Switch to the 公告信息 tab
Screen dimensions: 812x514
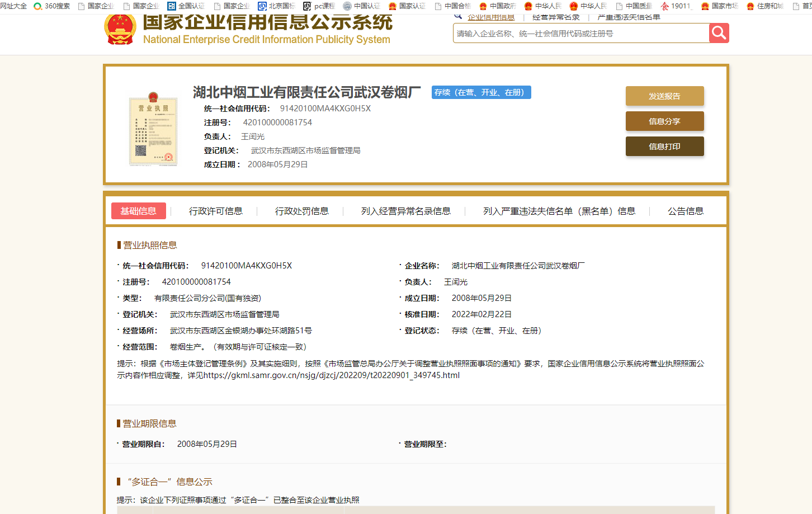click(686, 211)
